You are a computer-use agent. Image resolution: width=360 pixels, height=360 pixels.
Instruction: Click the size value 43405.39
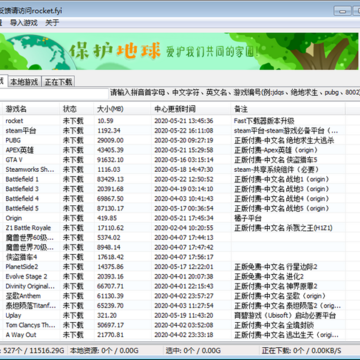tap(110, 150)
